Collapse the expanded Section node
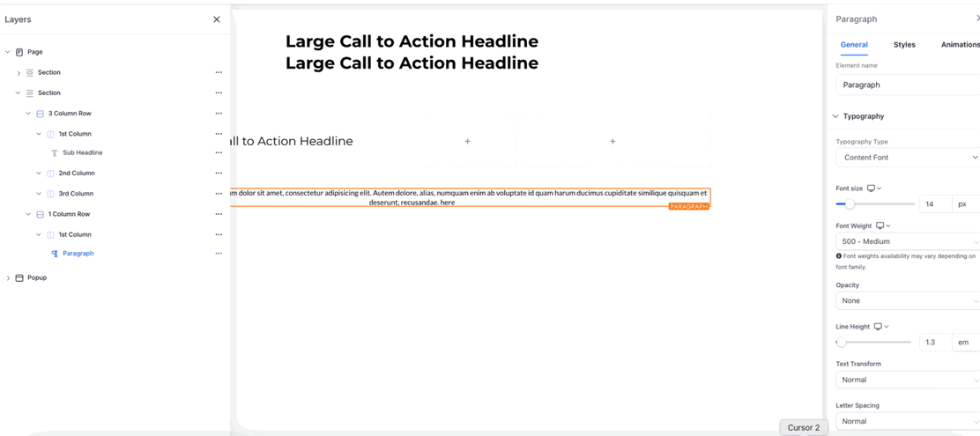This screenshot has width=980, height=436. 19,93
